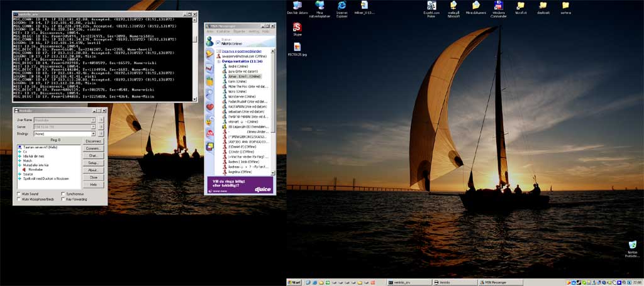Click the 'Inga nya e-postmeddelanden' link
The width and height of the screenshot is (644, 286).
tap(242, 52)
